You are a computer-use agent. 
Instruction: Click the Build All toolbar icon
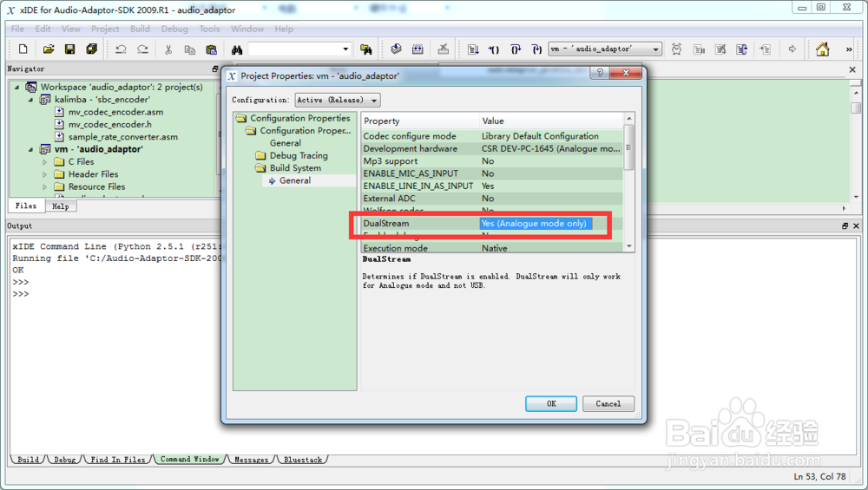(418, 49)
